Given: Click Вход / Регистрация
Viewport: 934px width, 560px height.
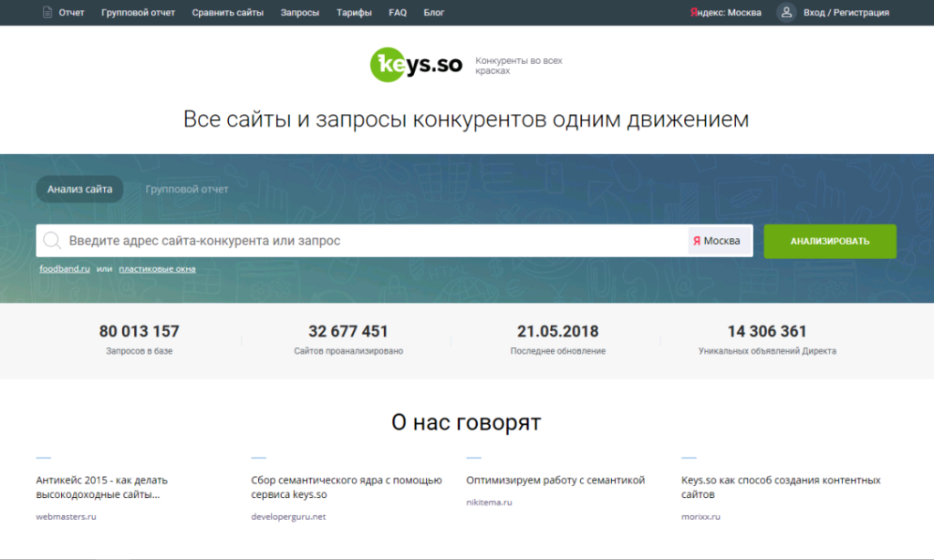Looking at the screenshot, I should [846, 13].
